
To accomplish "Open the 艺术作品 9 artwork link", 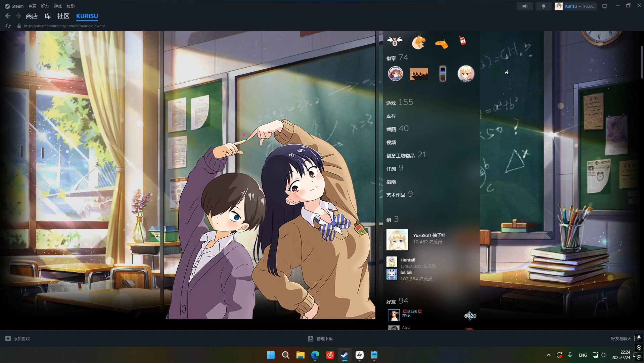I will pyautogui.click(x=400, y=194).
